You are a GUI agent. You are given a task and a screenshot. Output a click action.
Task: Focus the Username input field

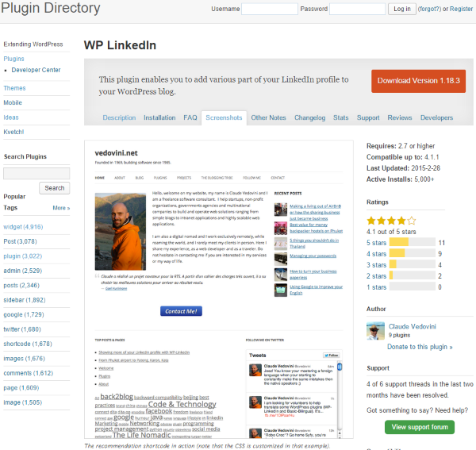[270, 9]
